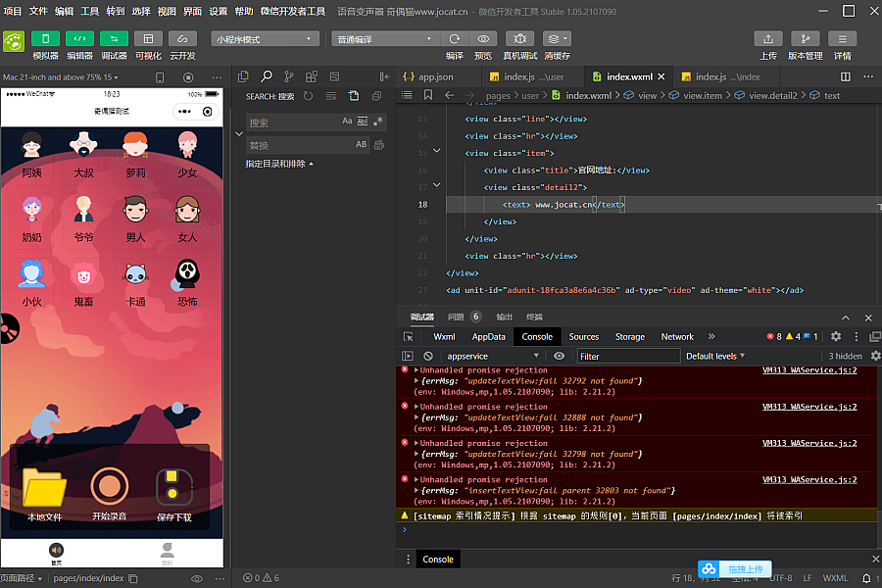Image resolution: width=882 pixels, height=588 pixels.
Task: Click the console Filter input
Action: pos(629,356)
